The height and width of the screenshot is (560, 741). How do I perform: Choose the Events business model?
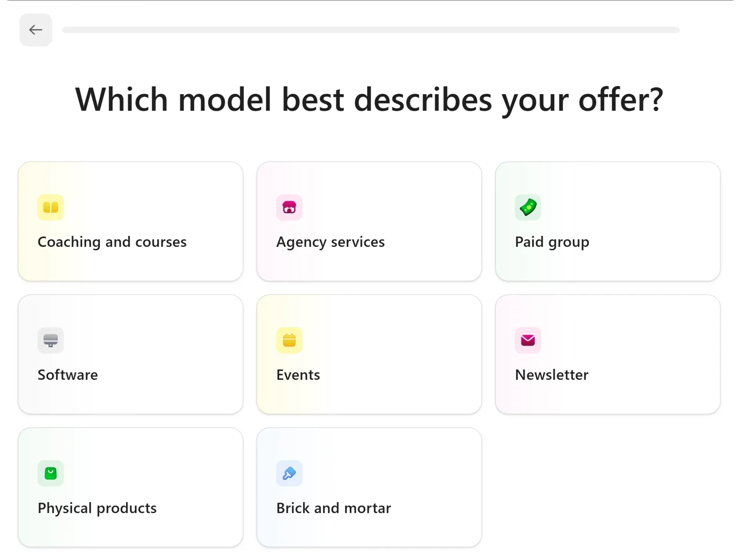(369, 354)
